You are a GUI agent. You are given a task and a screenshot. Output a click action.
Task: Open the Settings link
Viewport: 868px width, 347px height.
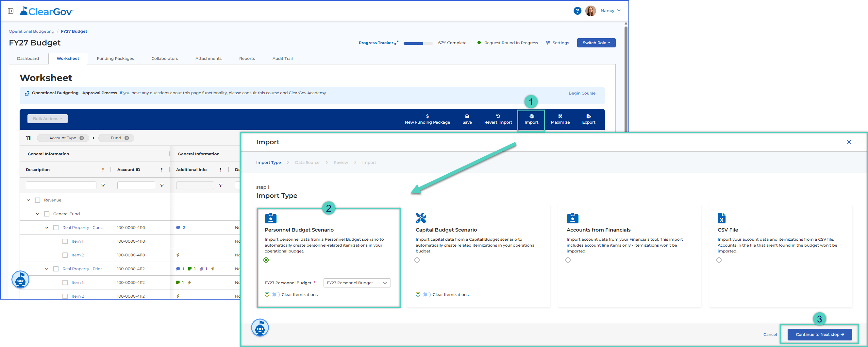click(x=558, y=43)
